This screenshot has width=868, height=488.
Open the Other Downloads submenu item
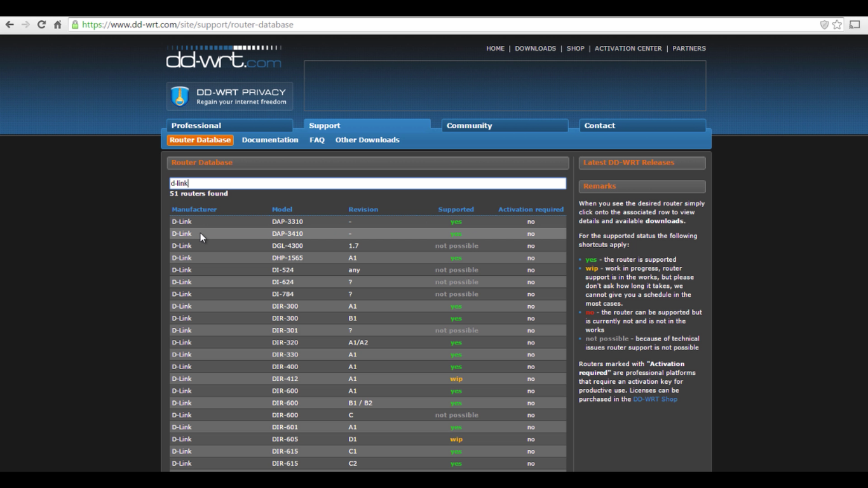(367, 140)
